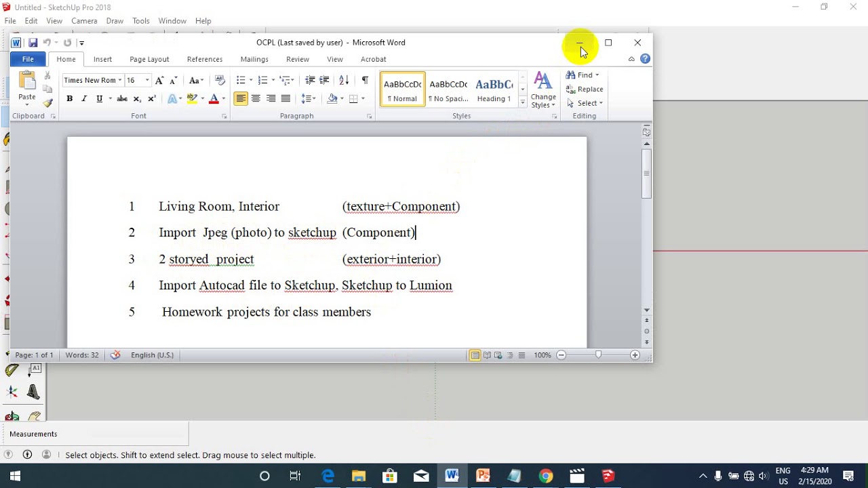Click the Change Styles button
This screenshot has height=488, width=868.
click(x=543, y=90)
